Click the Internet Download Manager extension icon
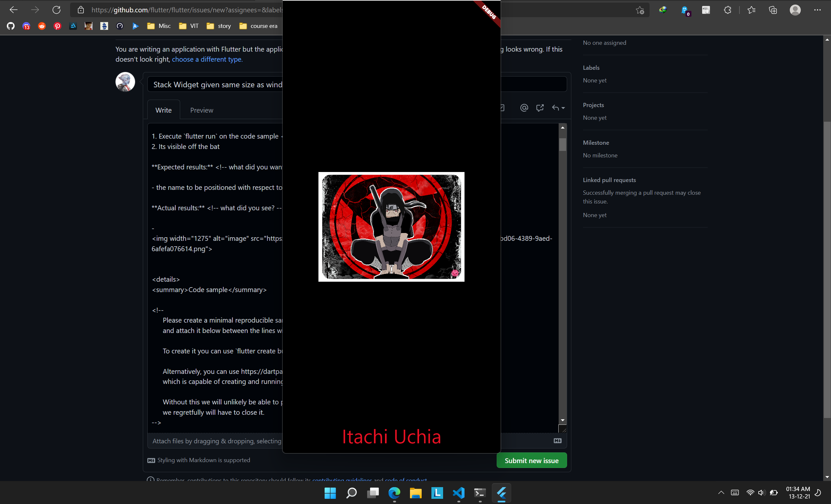The image size is (831, 504). click(663, 10)
